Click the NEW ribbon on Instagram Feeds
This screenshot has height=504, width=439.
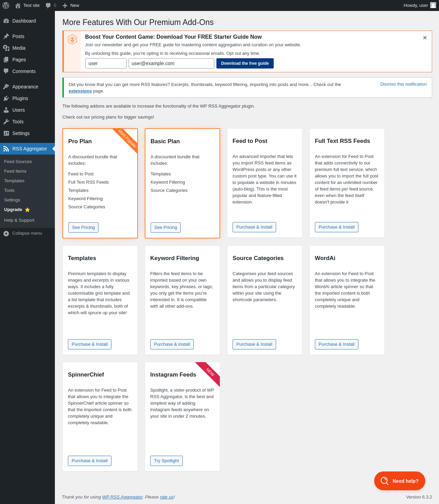[210, 372]
